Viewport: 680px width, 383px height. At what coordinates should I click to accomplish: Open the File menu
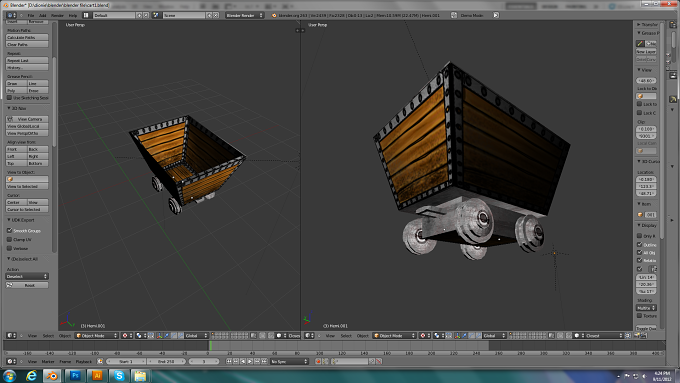pos(31,15)
